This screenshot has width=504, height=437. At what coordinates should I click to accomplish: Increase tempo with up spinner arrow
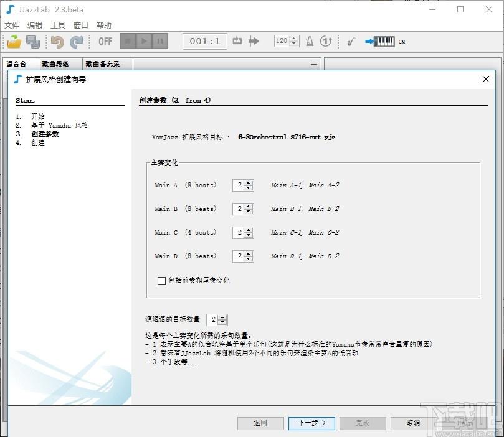point(294,38)
